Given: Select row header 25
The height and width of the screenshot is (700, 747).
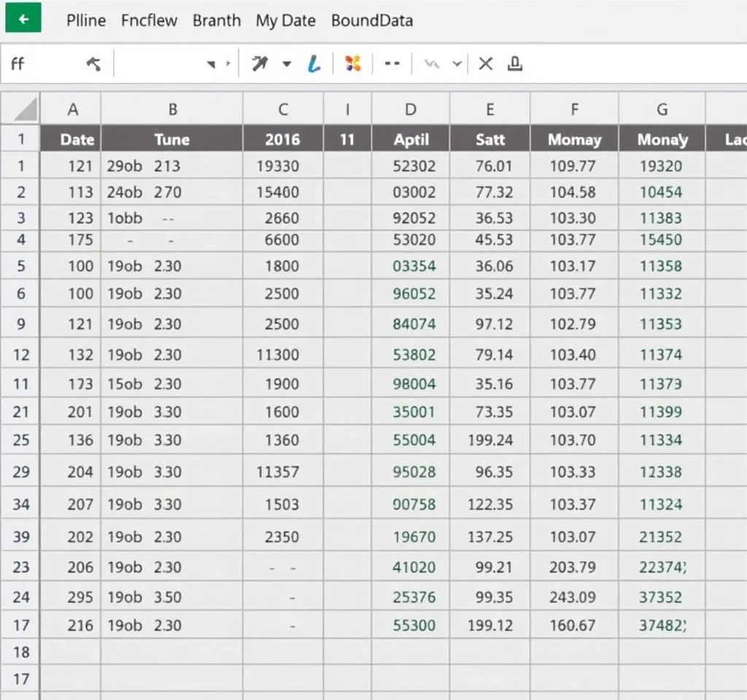Looking at the screenshot, I should 20,440.
